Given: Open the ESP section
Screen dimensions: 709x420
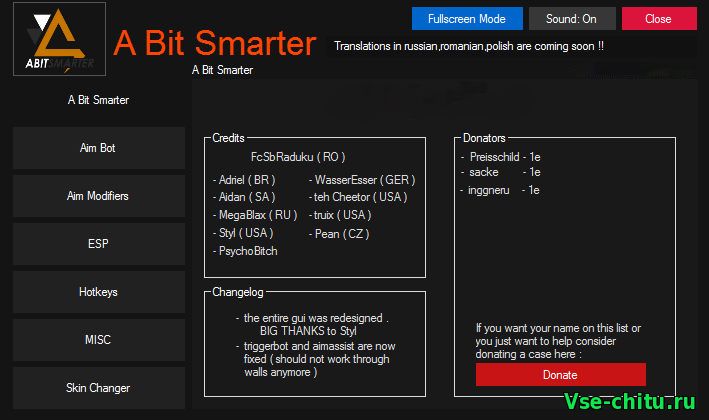Looking at the screenshot, I should click(x=99, y=244).
